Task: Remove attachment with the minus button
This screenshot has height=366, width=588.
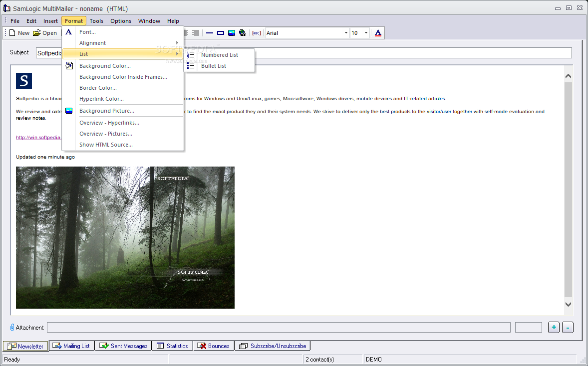Action: coord(568,328)
